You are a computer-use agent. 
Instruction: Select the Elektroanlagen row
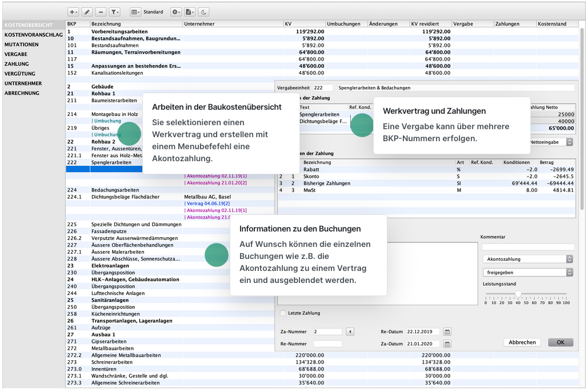pyautogui.click(x=170, y=266)
